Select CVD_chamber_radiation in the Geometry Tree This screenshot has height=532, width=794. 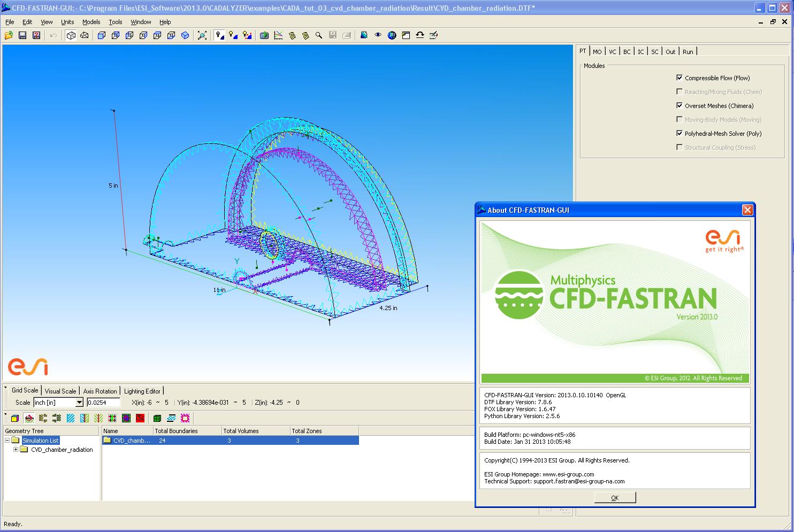point(62,449)
